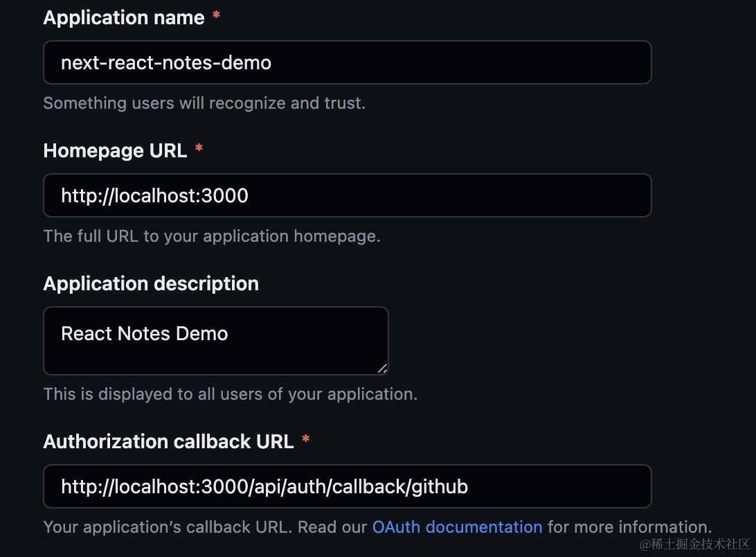The height and width of the screenshot is (557, 756).
Task: Click the Authorization callback URL label
Action: tap(168, 441)
